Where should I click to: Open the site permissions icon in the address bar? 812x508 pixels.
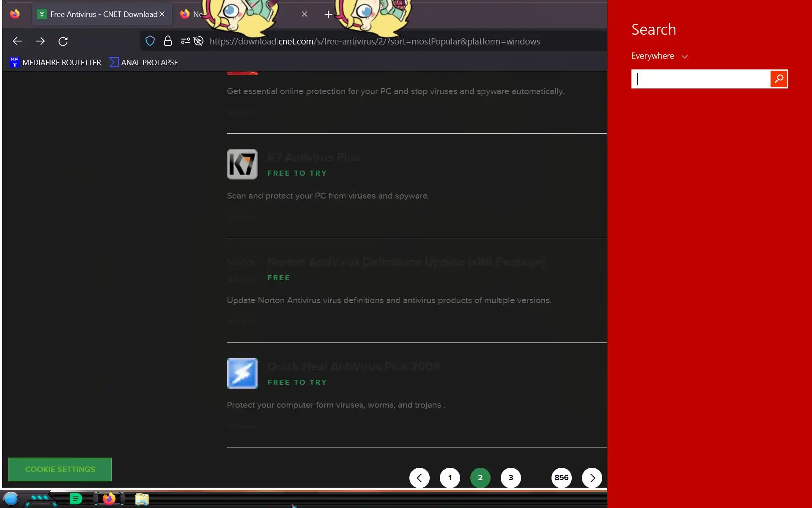coord(185,41)
